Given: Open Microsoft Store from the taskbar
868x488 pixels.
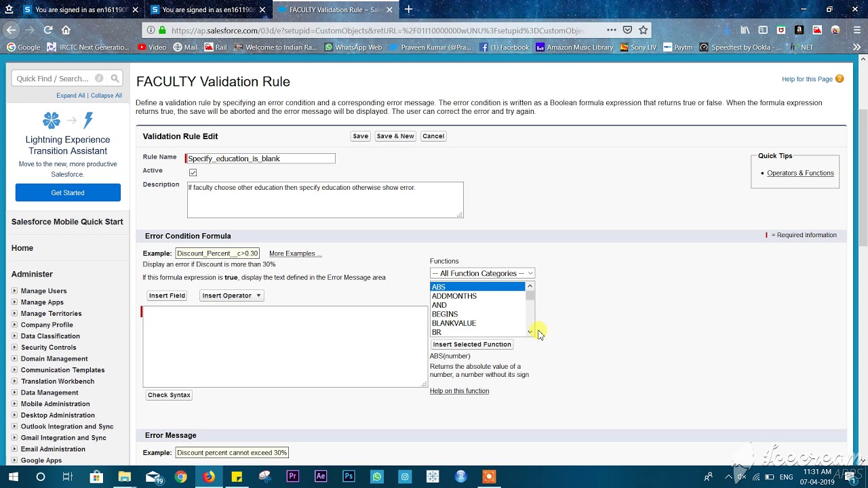Looking at the screenshot, I should [x=96, y=476].
